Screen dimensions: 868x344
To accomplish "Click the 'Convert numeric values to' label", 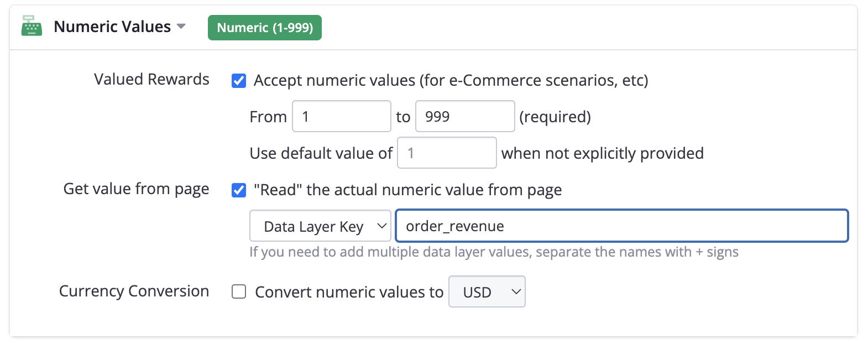I will point(349,292).
